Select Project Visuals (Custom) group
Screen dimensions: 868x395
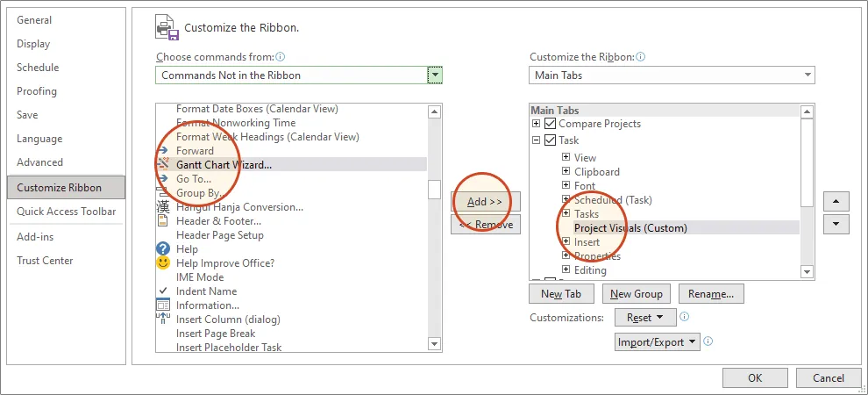click(x=630, y=228)
